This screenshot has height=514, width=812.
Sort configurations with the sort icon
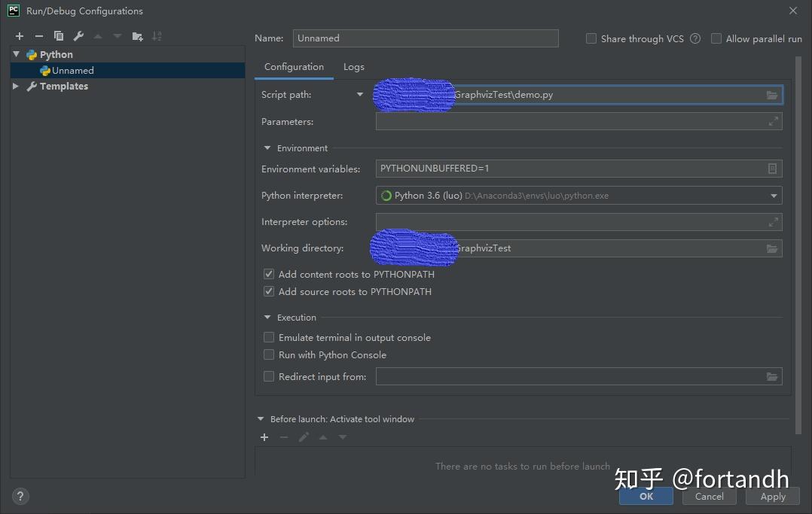click(x=158, y=35)
